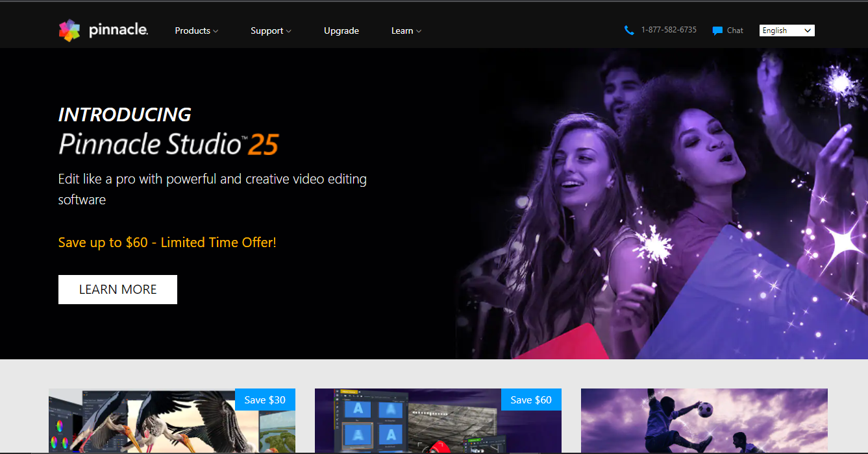Go to the Upgrade page

coord(341,30)
